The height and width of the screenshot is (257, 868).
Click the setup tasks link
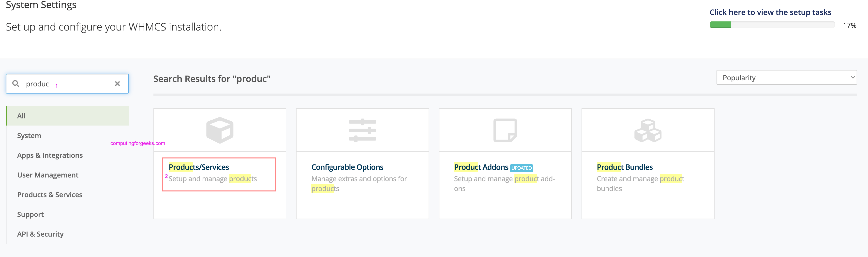click(x=770, y=12)
